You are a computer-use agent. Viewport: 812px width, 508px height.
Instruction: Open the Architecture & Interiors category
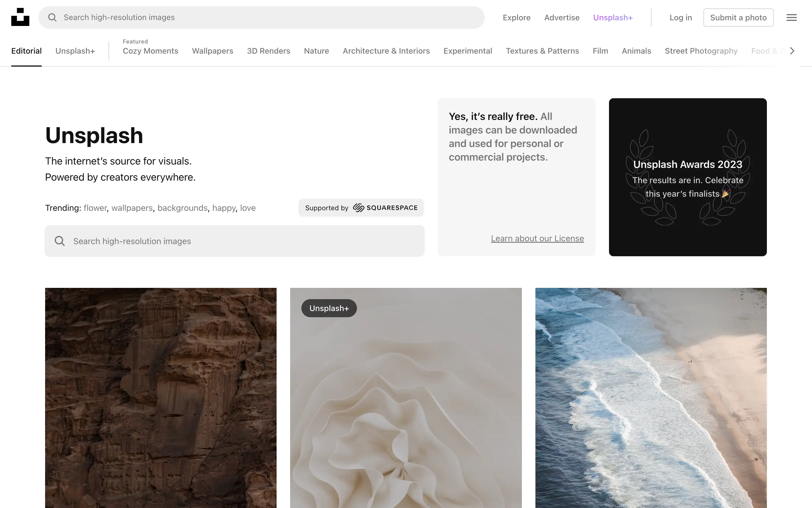coord(386,51)
